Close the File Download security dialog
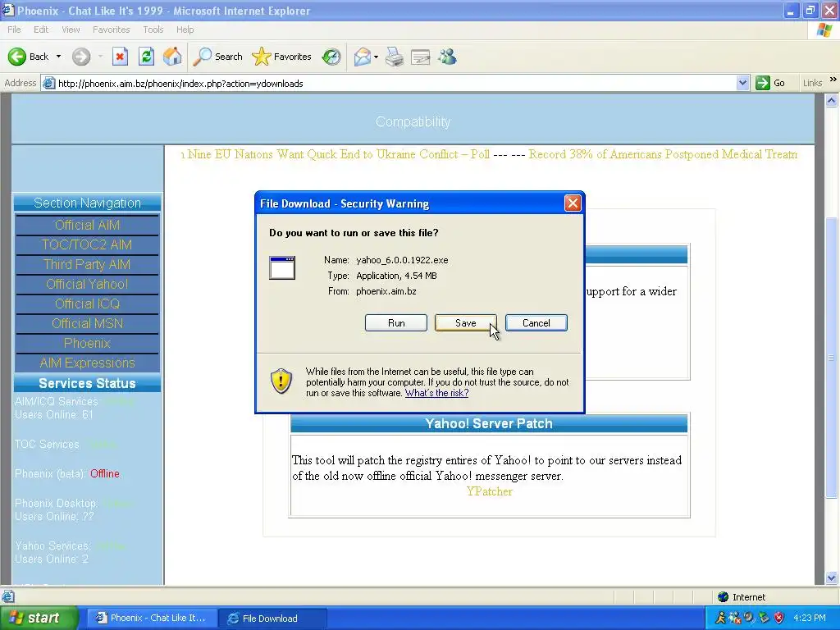The image size is (840, 630). click(x=573, y=203)
